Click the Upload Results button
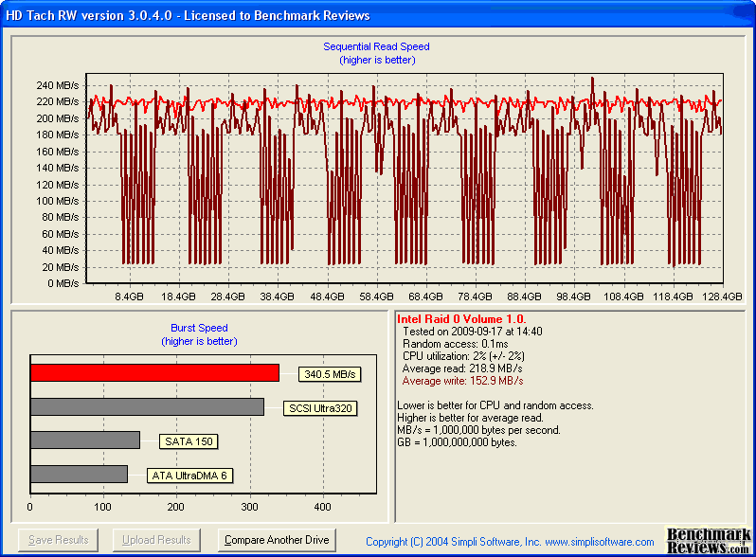This screenshot has height=557, width=756. (x=156, y=540)
